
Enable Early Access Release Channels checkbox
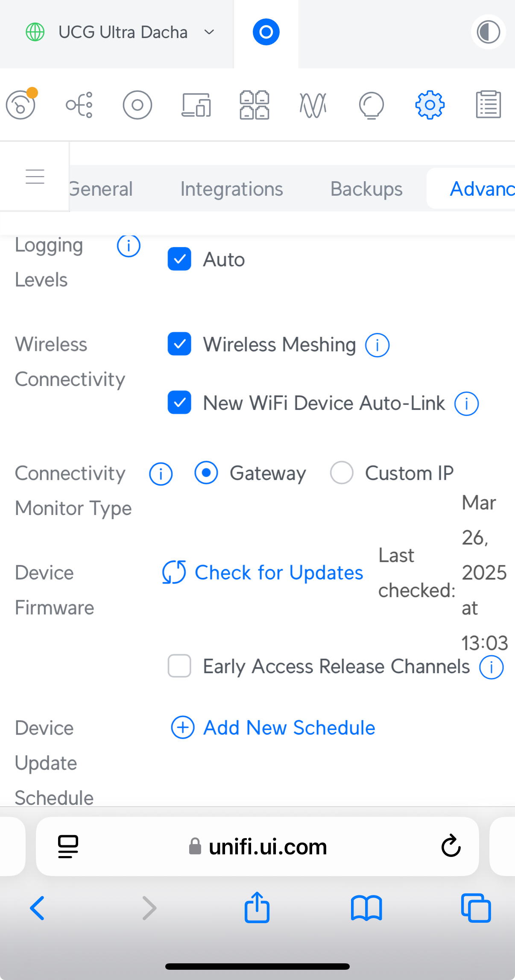pyautogui.click(x=179, y=666)
